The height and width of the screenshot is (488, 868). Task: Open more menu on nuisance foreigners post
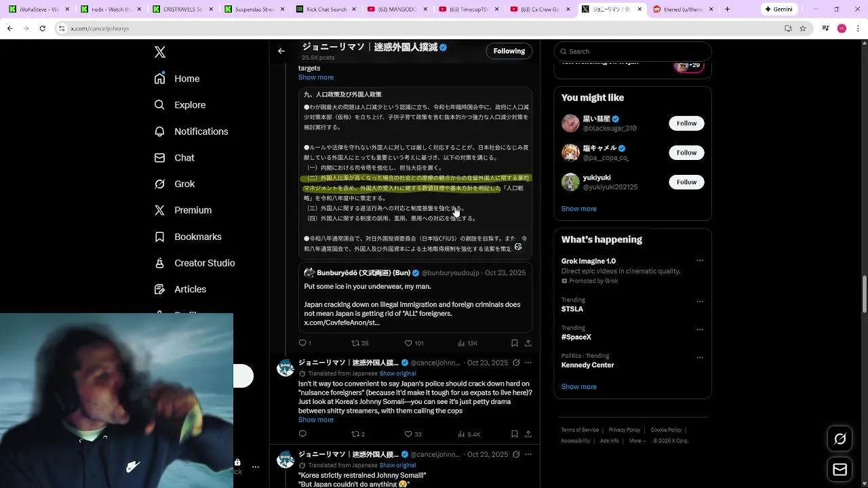(528, 363)
